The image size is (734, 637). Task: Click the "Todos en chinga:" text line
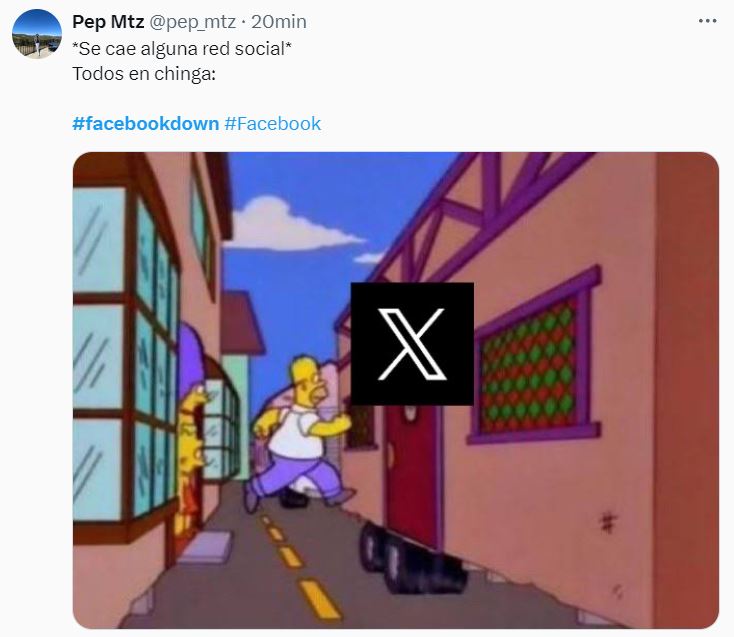(144, 74)
